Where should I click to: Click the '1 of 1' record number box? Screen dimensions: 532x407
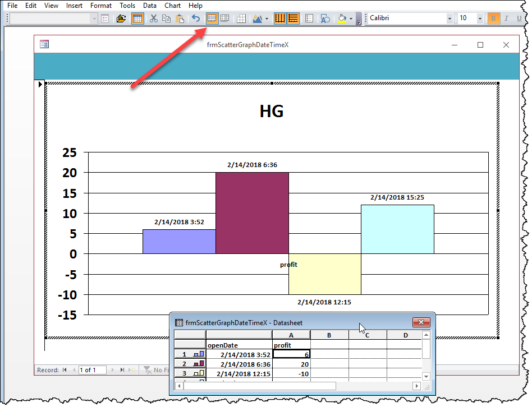tap(92, 370)
